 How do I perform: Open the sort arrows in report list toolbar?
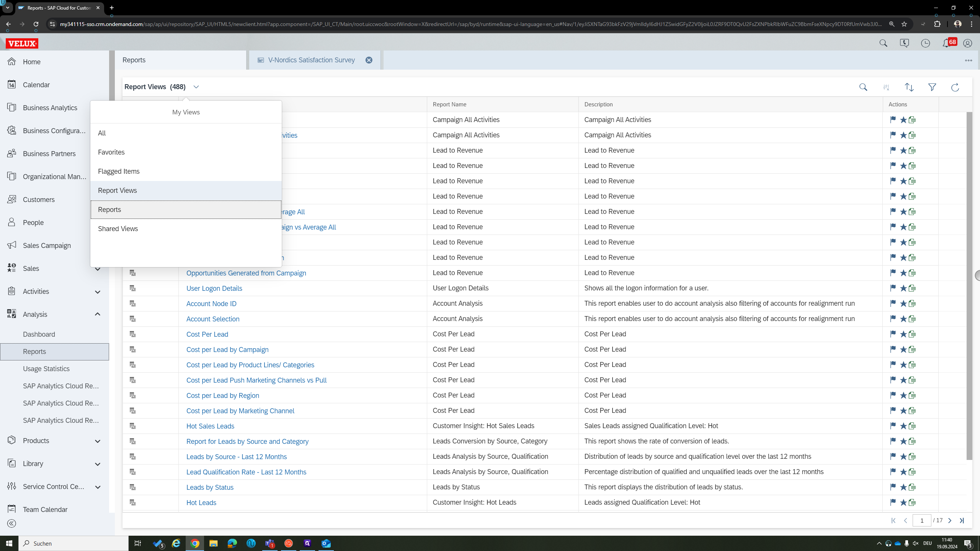[909, 87]
